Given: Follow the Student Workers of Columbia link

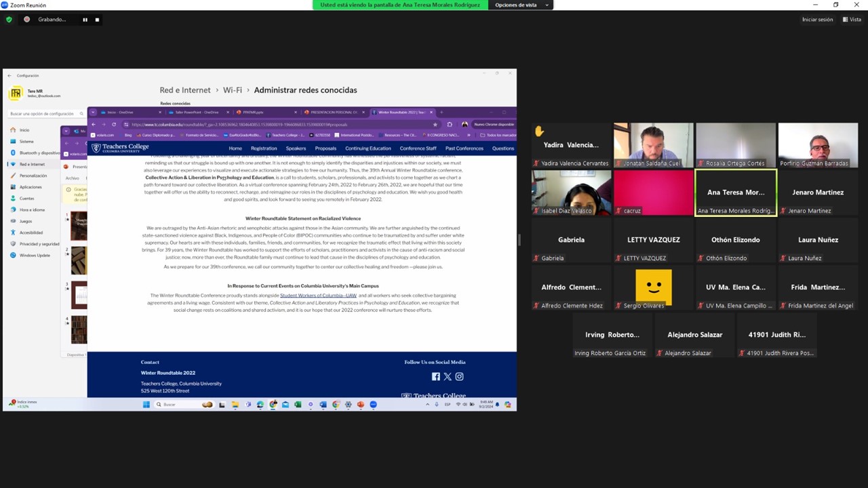Looking at the screenshot, I should (318, 296).
